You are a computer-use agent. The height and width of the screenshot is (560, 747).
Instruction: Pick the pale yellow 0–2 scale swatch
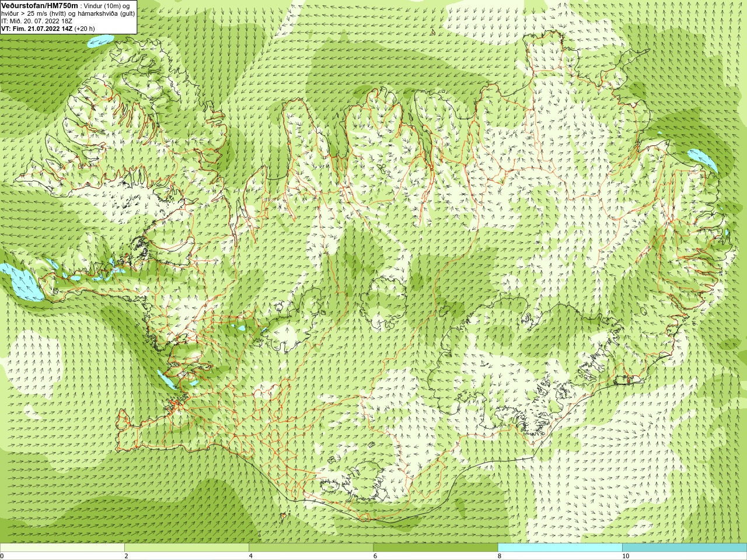pos(62,548)
